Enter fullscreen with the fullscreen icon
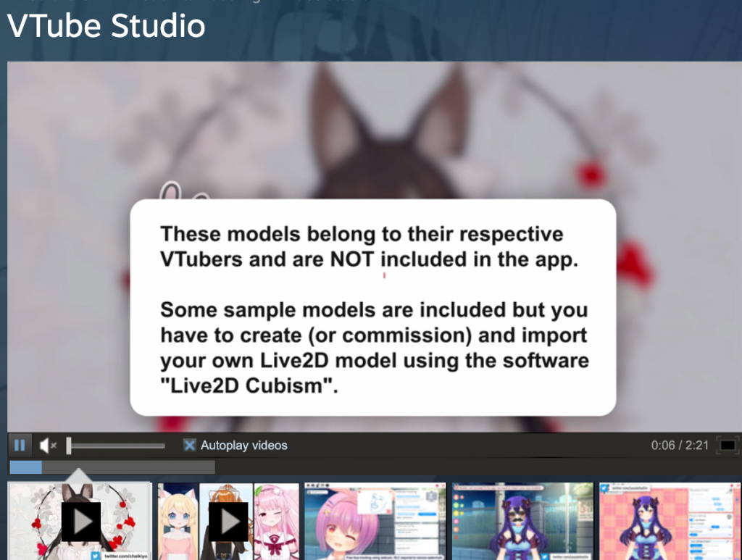 click(727, 445)
